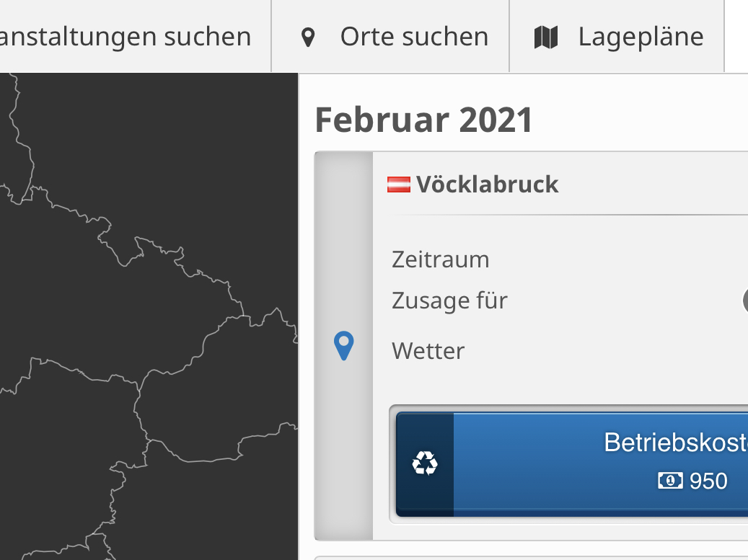
Task: Click the "Zusage für" row label
Action: click(449, 301)
